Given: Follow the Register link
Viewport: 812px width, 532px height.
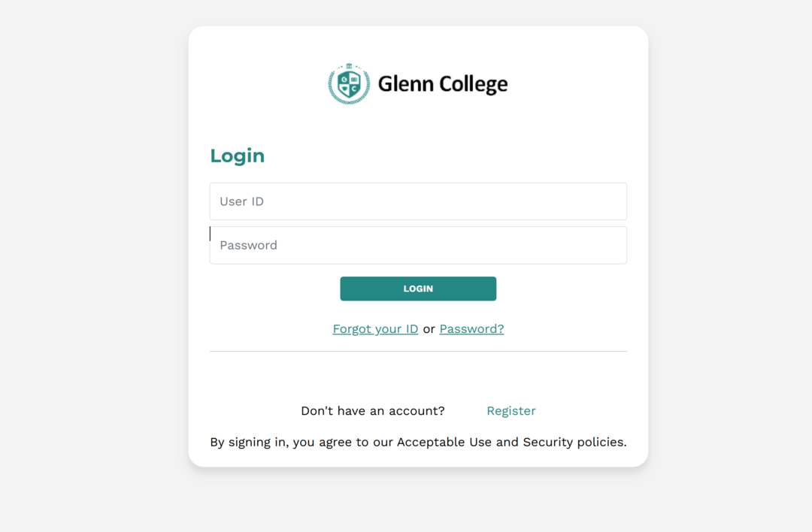Looking at the screenshot, I should (x=511, y=411).
